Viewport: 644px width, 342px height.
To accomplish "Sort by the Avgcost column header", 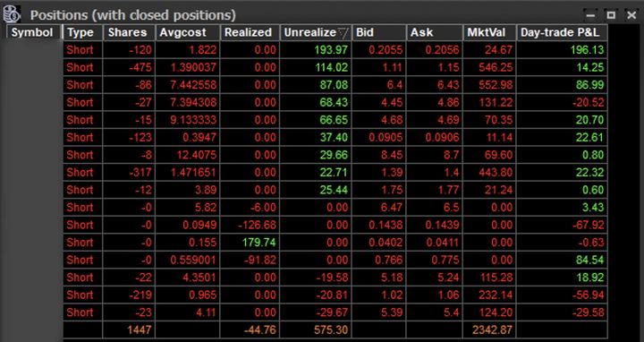I will 187,32.
